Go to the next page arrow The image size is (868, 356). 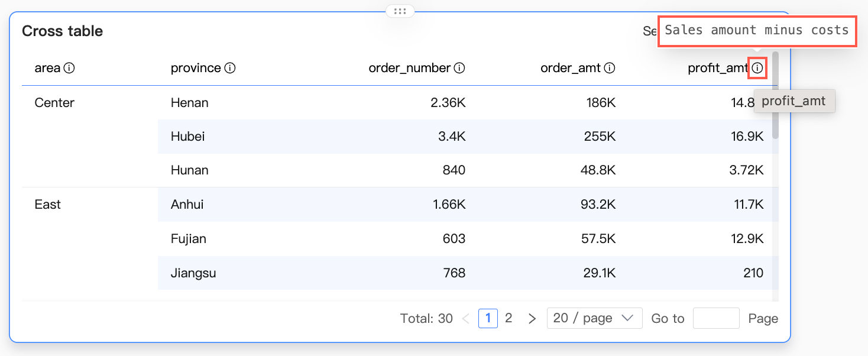click(x=532, y=319)
